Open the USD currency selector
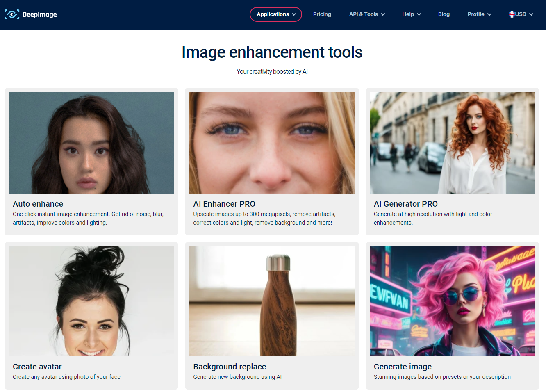 [x=521, y=14]
